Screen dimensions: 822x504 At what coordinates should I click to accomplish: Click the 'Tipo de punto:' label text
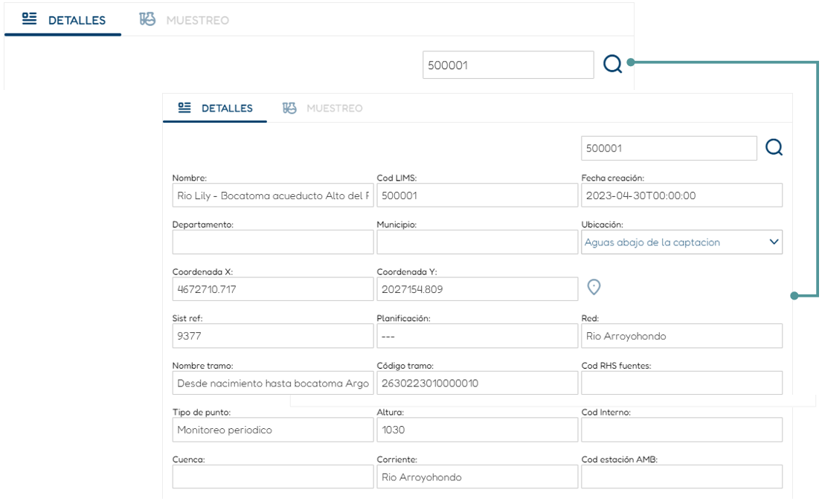click(x=202, y=413)
